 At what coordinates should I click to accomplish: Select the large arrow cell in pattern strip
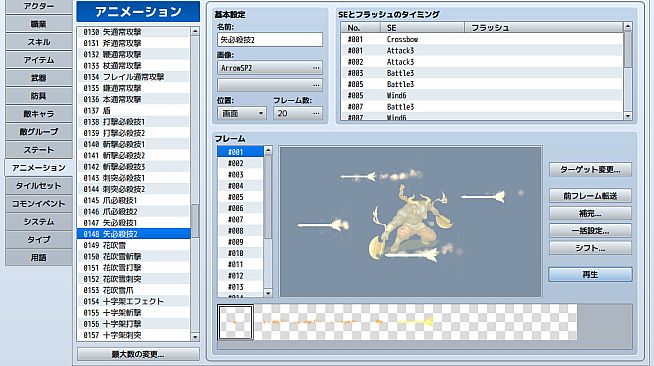click(415, 322)
